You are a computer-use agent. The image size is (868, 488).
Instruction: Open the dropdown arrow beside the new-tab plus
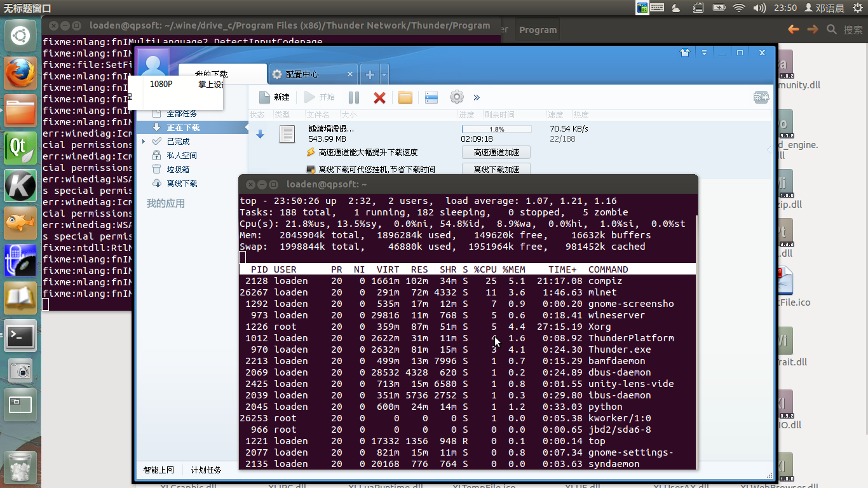coord(384,74)
